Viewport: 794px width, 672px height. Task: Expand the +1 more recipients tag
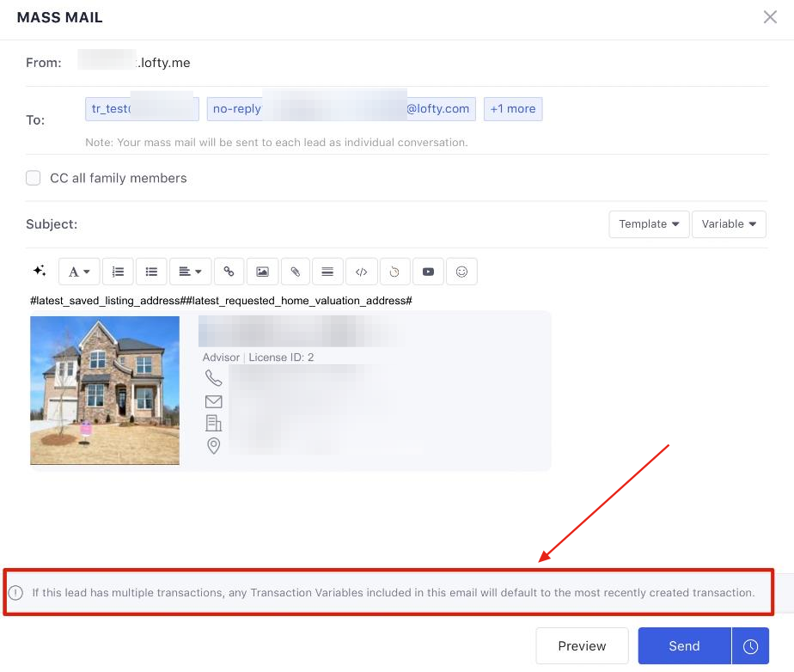tap(513, 109)
